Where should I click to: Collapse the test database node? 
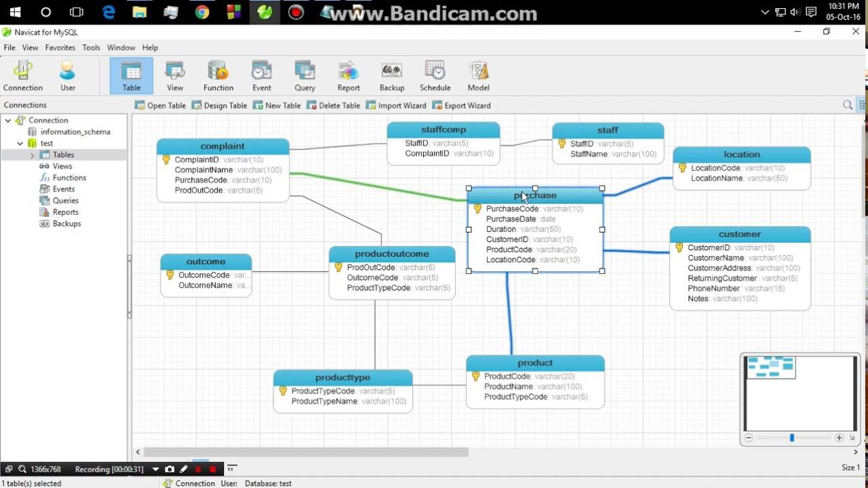pos(20,143)
